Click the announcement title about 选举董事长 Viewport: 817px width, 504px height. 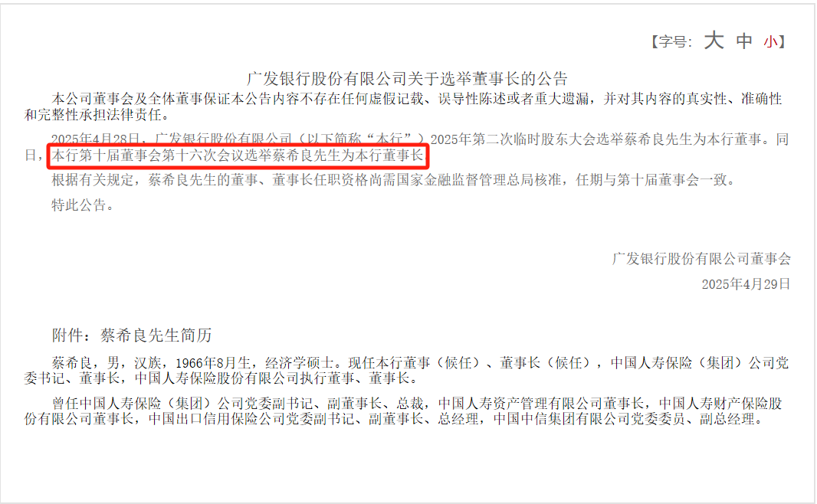[x=407, y=79]
